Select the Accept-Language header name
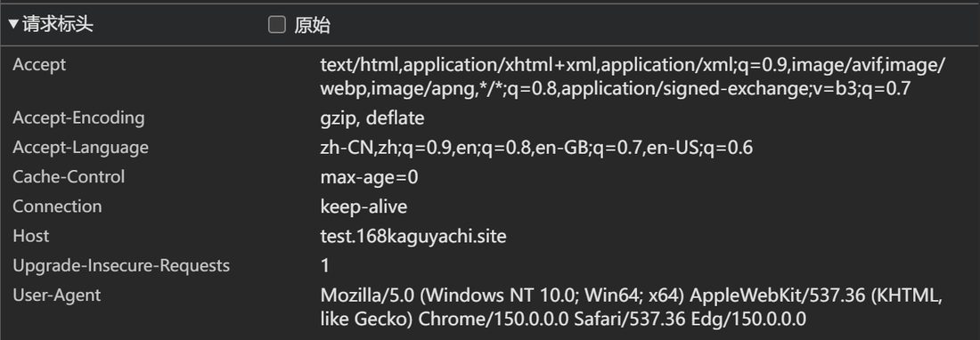The image size is (980, 340). pyautogui.click(x=80, y=147)
